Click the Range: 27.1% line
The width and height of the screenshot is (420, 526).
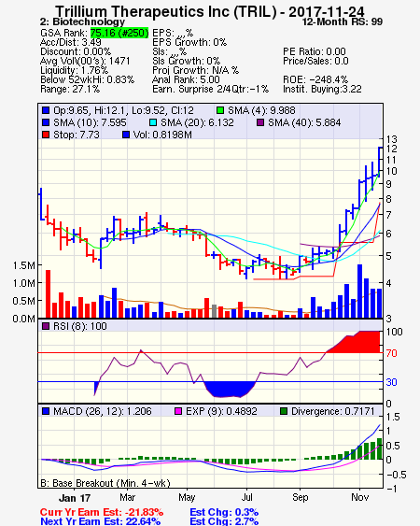(x=70, y=90)
